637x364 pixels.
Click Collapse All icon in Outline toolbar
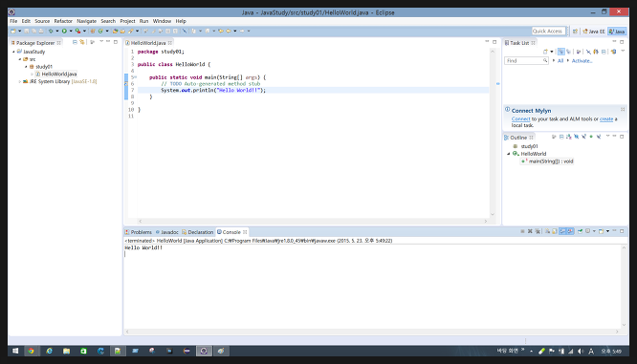561,138
